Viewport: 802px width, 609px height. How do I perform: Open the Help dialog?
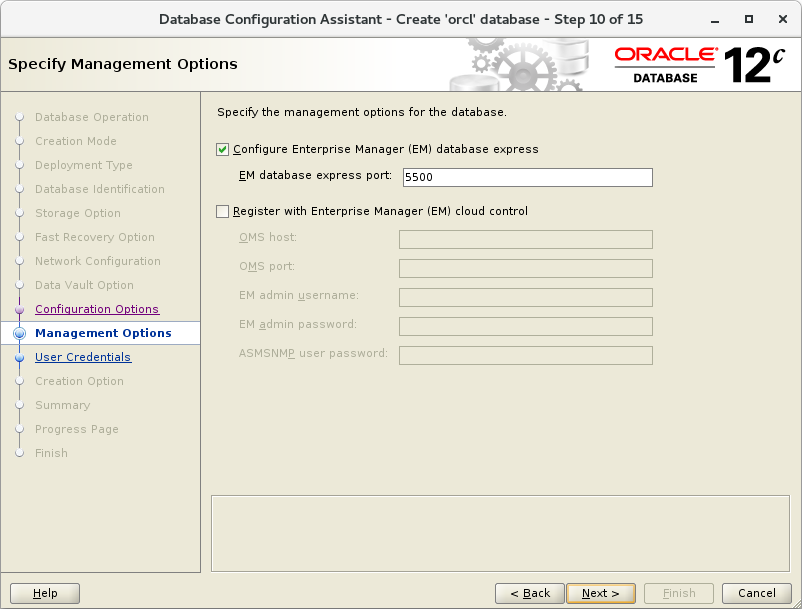[44, 592]
